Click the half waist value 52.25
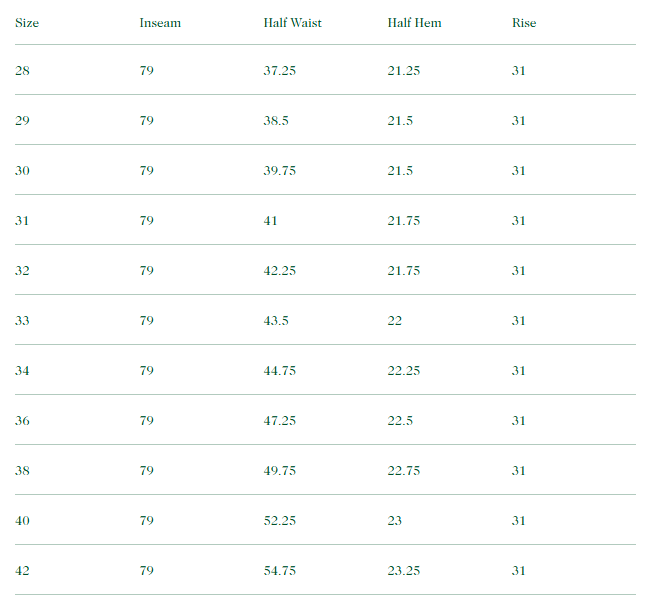648x603 pixels. pos(280,521)
